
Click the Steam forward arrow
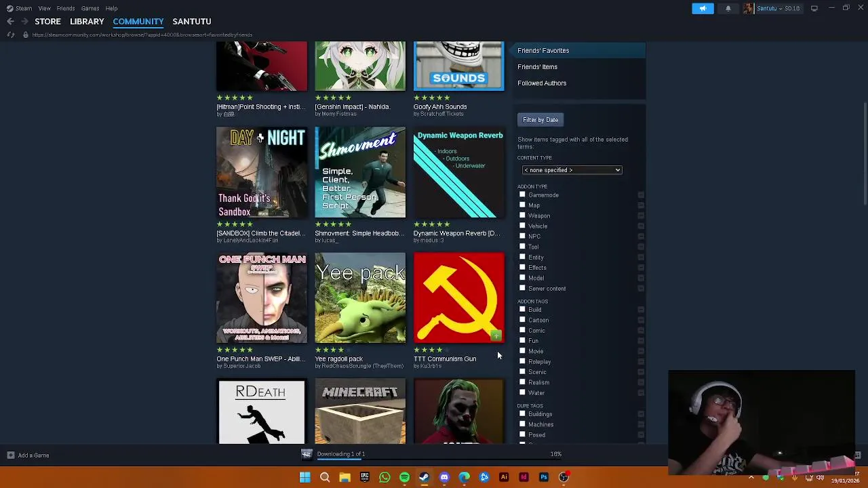pyautogui.click(x=24, y=22)
